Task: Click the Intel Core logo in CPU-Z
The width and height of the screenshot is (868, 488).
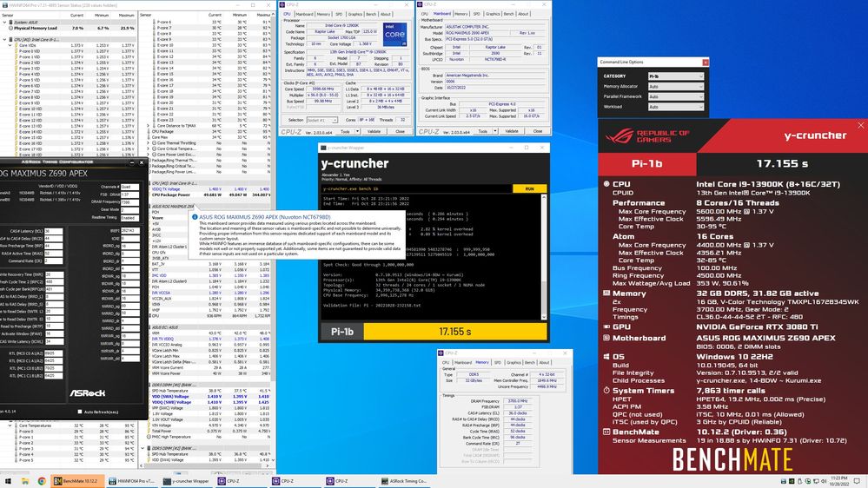Action: 394,34
